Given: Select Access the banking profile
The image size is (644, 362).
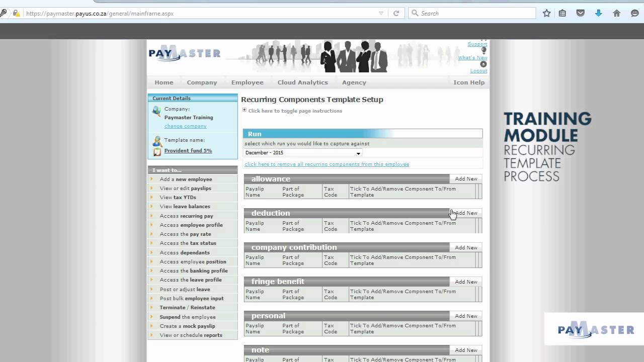Looking at the screenshot, I should pos(193,270).
